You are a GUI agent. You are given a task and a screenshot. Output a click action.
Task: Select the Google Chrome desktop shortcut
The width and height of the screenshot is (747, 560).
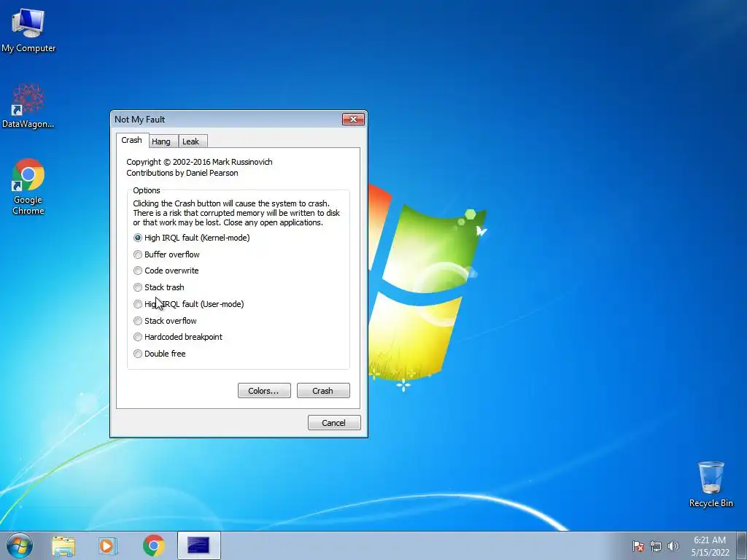[x=28, y=186]
